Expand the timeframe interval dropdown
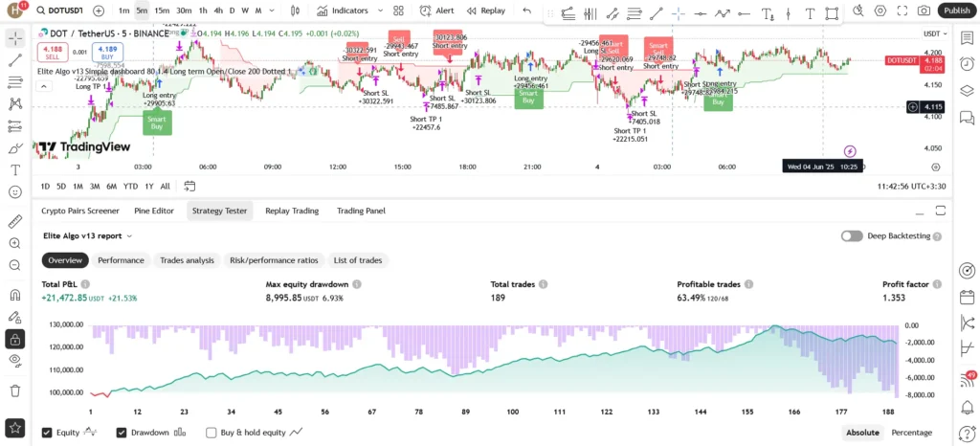 [273, 11]
